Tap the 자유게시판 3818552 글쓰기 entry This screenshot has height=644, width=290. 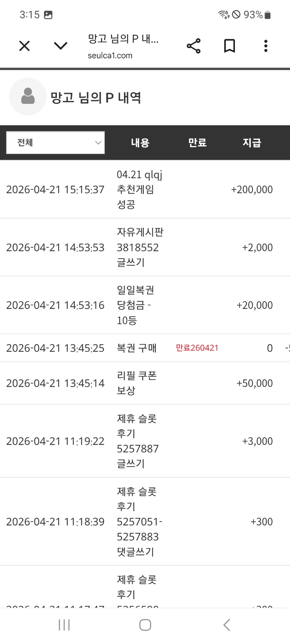[x=140, y=247]
